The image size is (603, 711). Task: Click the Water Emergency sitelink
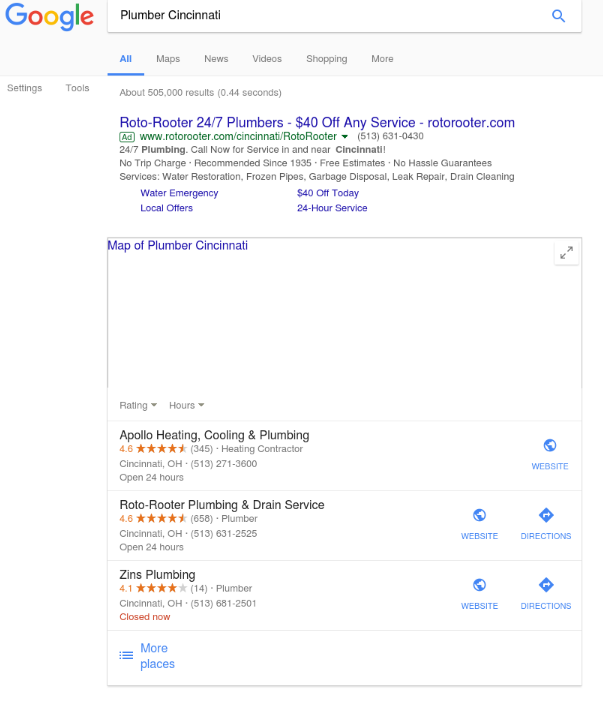point(179,193)
